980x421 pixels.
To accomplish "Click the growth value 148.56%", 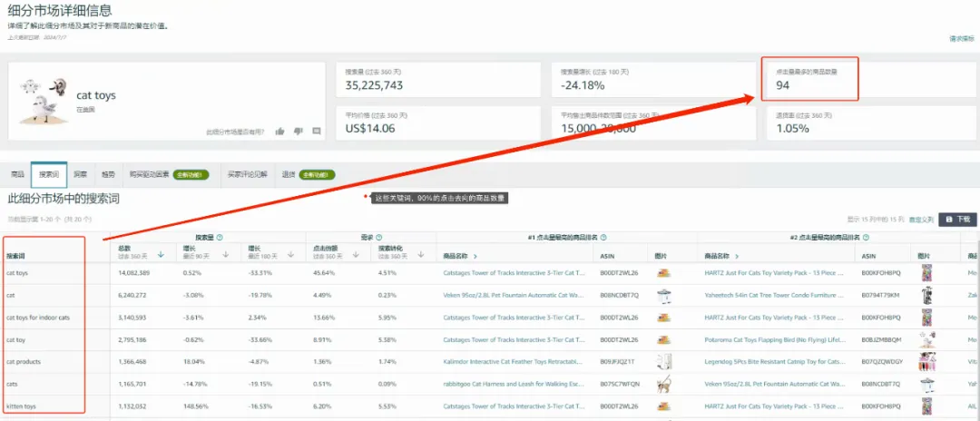I will coord(194,406).
